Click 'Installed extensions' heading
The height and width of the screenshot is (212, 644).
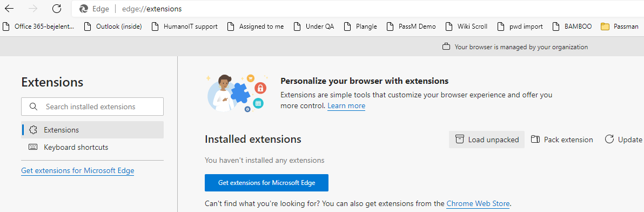coord(253,140)
